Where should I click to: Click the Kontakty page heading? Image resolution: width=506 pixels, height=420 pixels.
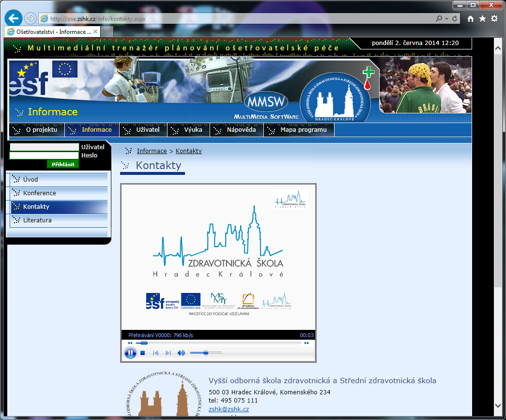click(158, 165)
